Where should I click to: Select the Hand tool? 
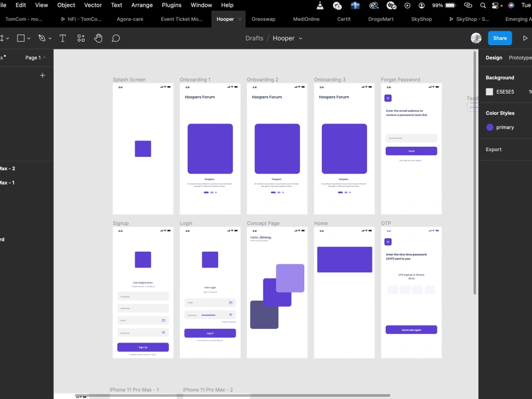pyautogui.click(x=98, y=38)
